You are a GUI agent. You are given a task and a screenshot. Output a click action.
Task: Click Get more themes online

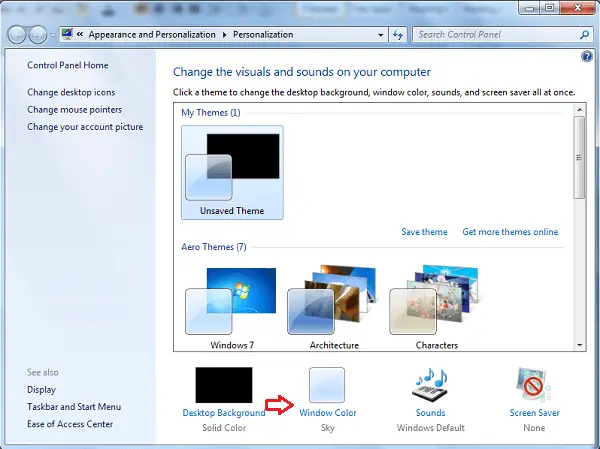(x=510, y=232)
